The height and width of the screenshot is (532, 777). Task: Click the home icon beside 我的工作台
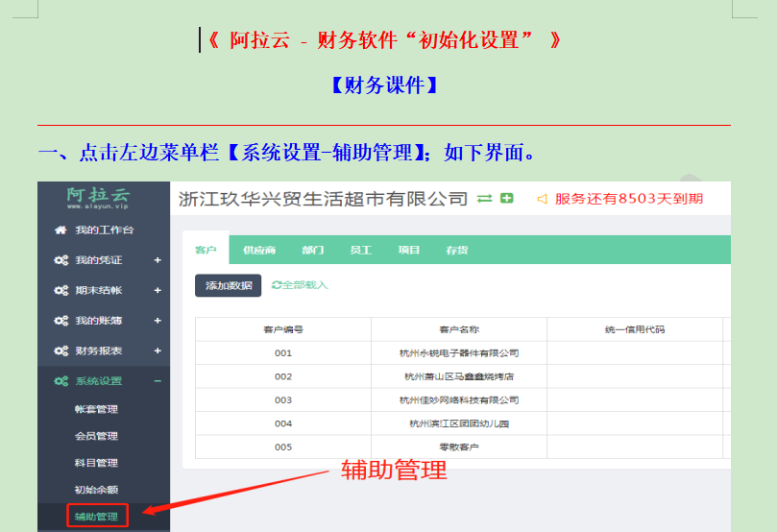61,230
